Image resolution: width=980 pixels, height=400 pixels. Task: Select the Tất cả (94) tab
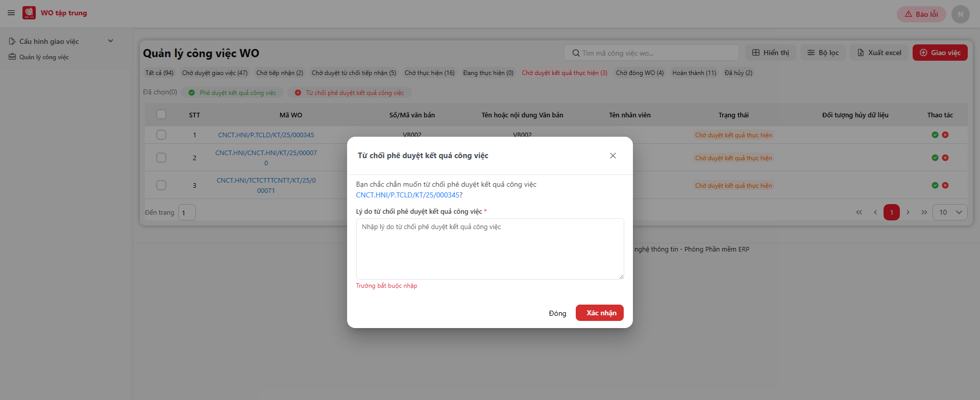(x=159, y=73)
